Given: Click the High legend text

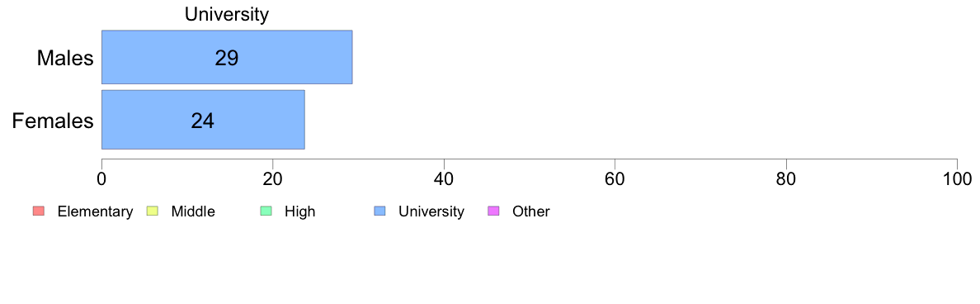Looking at the screenshot, I should pyautogui.click(x=300, y=211).
